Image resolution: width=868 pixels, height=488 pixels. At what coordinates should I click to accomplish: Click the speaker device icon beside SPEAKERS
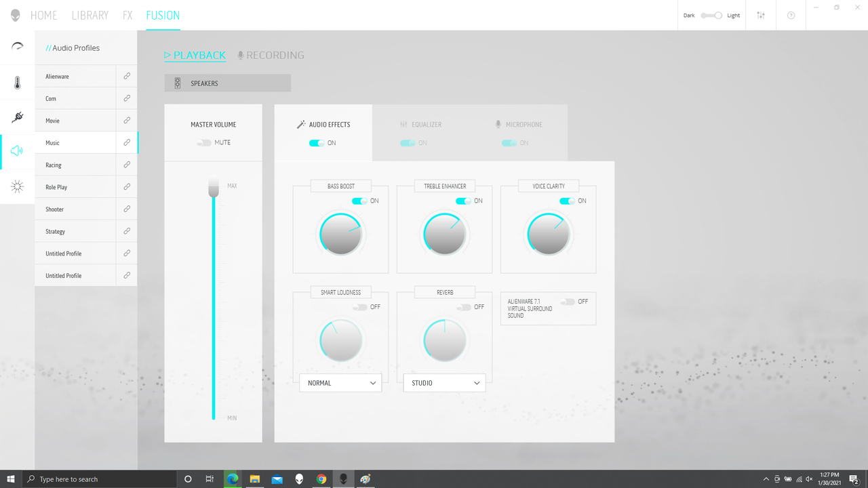point(178,83)
